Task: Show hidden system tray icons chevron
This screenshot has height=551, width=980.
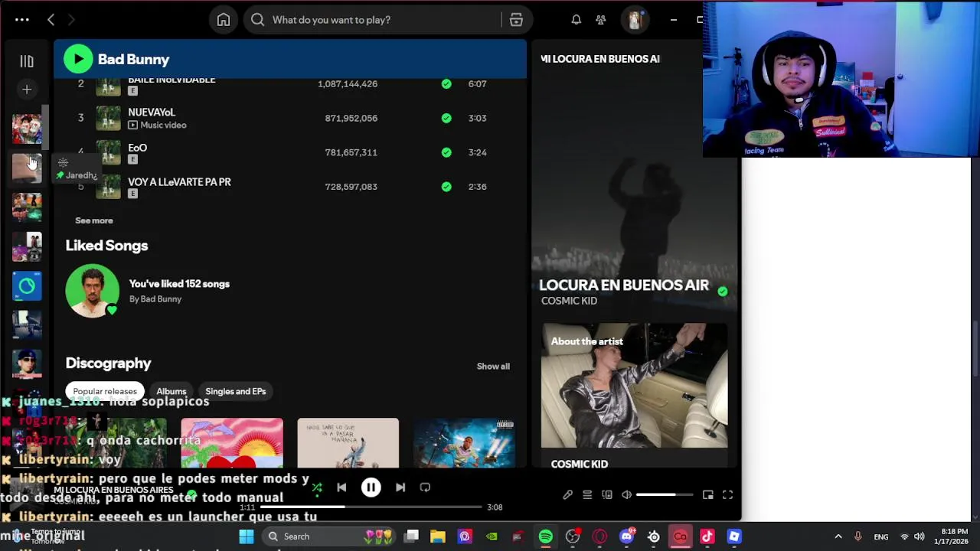Action: [x=838, y=536]
